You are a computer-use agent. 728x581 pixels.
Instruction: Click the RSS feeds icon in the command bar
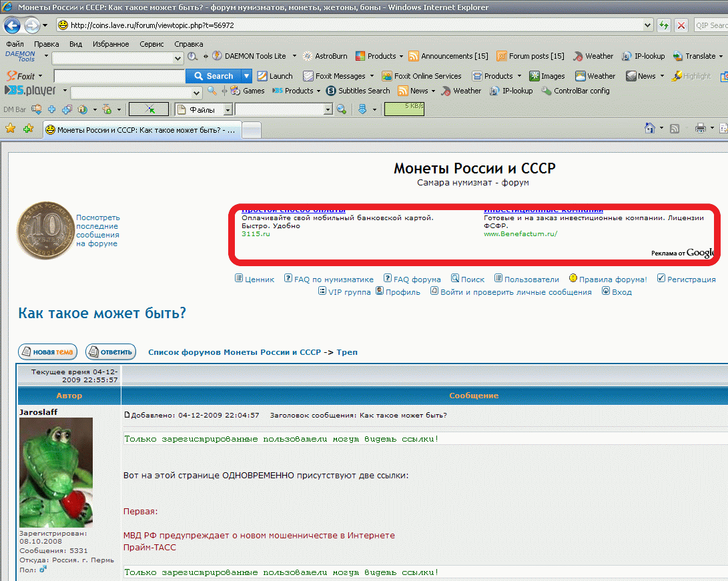pyautogui.click(x=675, y=129)
